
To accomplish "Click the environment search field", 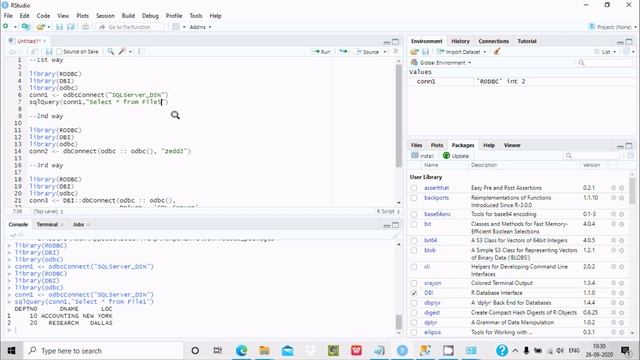I will click(604, 62).
